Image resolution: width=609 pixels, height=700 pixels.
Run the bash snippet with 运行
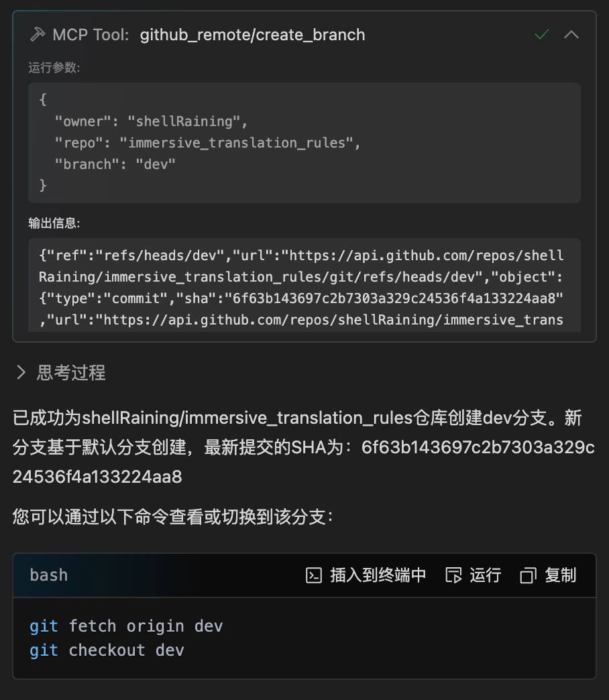tap(474, 575)
